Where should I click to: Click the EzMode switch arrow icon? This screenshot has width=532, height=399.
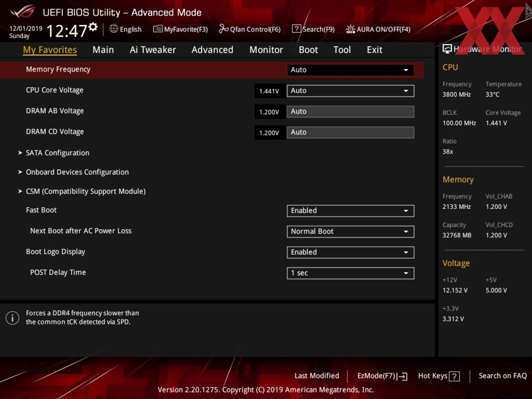tap(402, 376)
